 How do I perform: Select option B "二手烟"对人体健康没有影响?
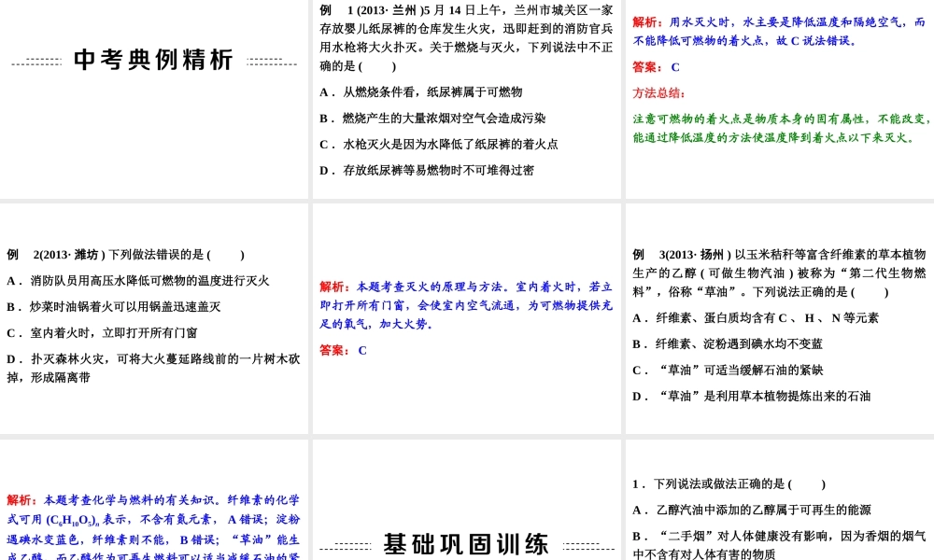(x=779, y=545)
